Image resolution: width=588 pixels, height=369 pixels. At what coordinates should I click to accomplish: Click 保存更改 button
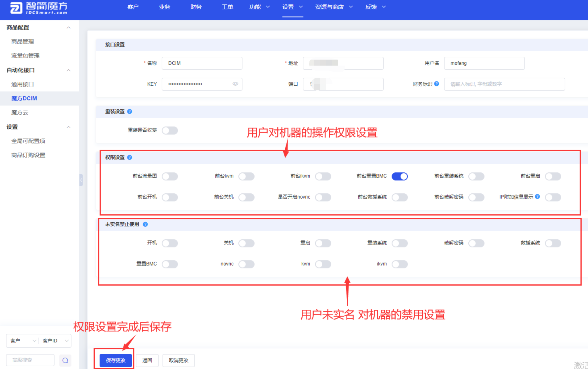point(116,360)
